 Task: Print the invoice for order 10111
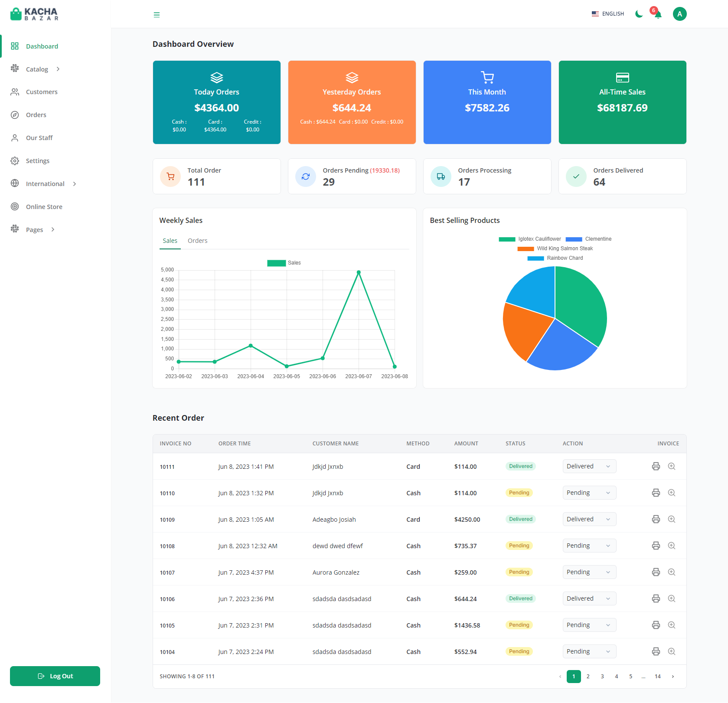coord(656,466)
